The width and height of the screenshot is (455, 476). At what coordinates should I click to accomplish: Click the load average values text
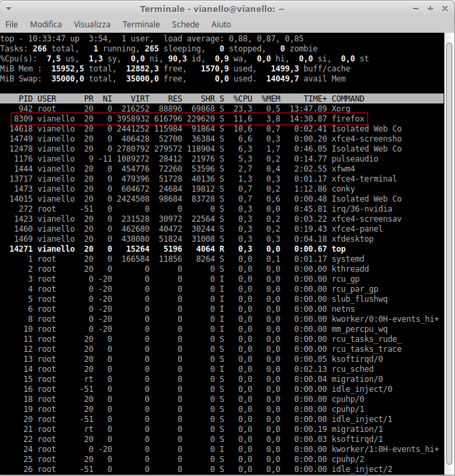pos(266,39)
